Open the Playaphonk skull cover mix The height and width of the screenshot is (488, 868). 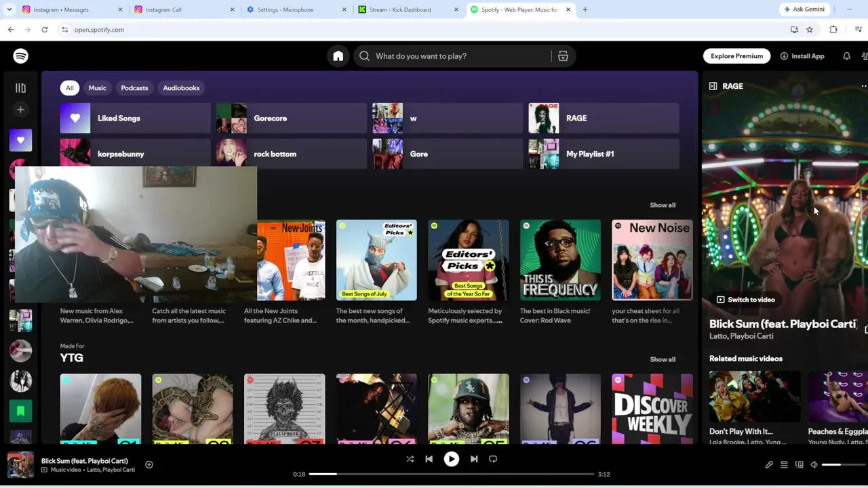click(x=284, y=409)
